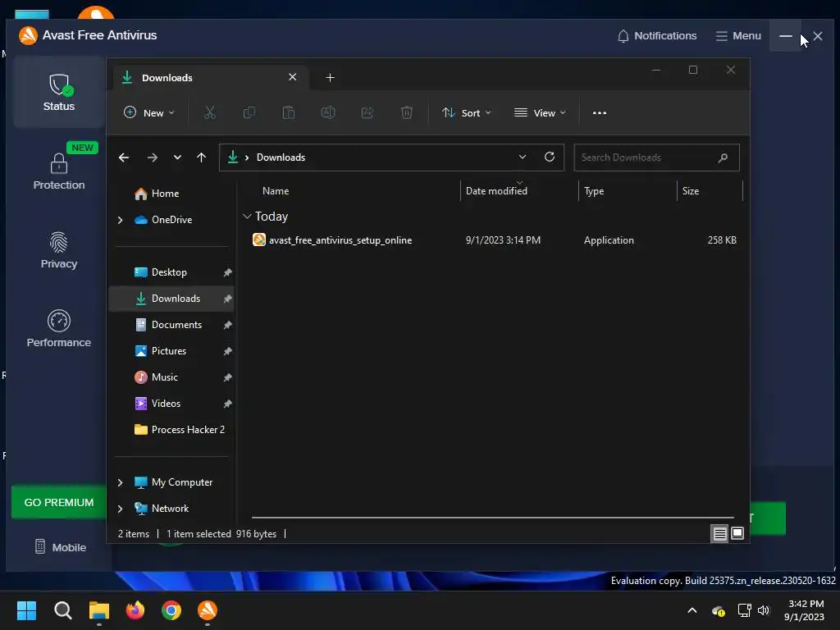Image resolution: width=840 pixels, height=630 pixels.
Task: Open the Avast Privacy section
Action: (x=59, y=249)
